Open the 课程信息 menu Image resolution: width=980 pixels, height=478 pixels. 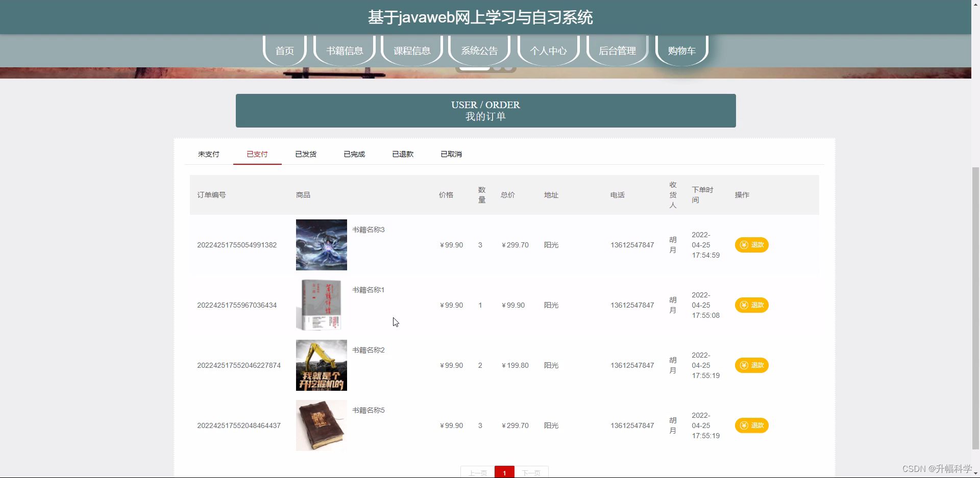[411, 51]
